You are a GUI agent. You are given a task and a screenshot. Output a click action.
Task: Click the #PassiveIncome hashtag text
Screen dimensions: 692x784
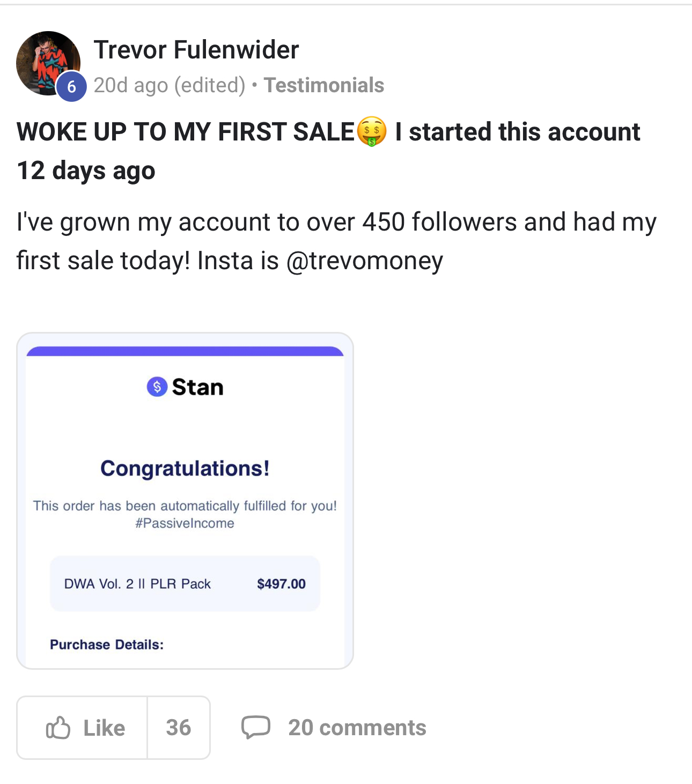point(185,523)
